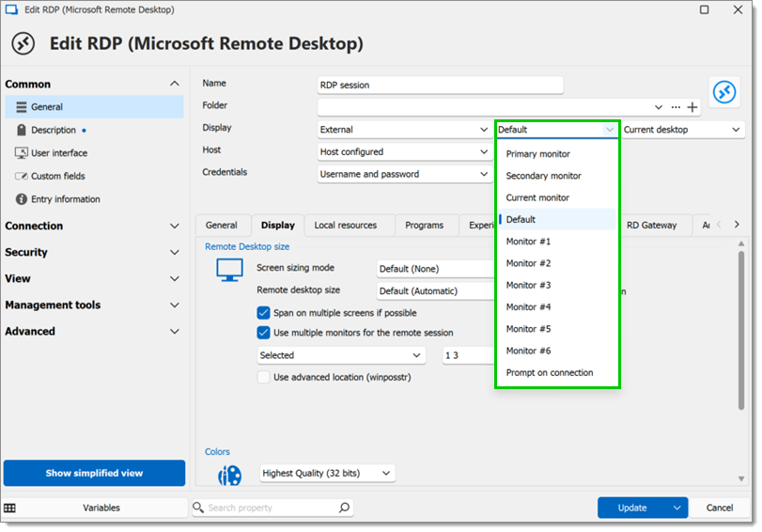Click the grid icon beside Variables

click(x=9, y=508)
